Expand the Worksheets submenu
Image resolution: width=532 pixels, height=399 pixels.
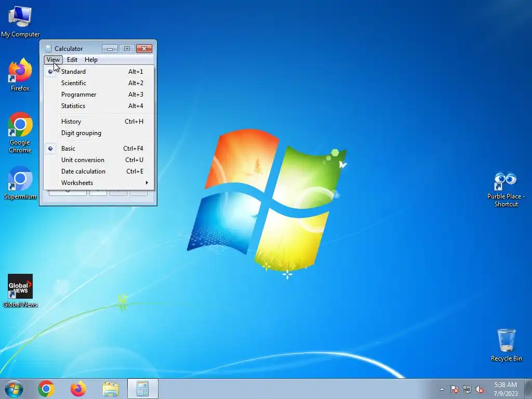point(98,183)
